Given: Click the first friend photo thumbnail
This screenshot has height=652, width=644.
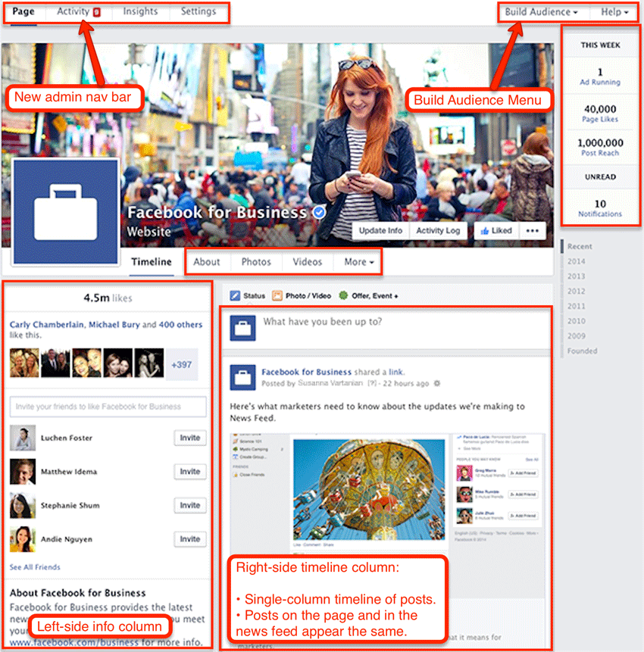Looking at the screenshot, I should pos(24,363).
